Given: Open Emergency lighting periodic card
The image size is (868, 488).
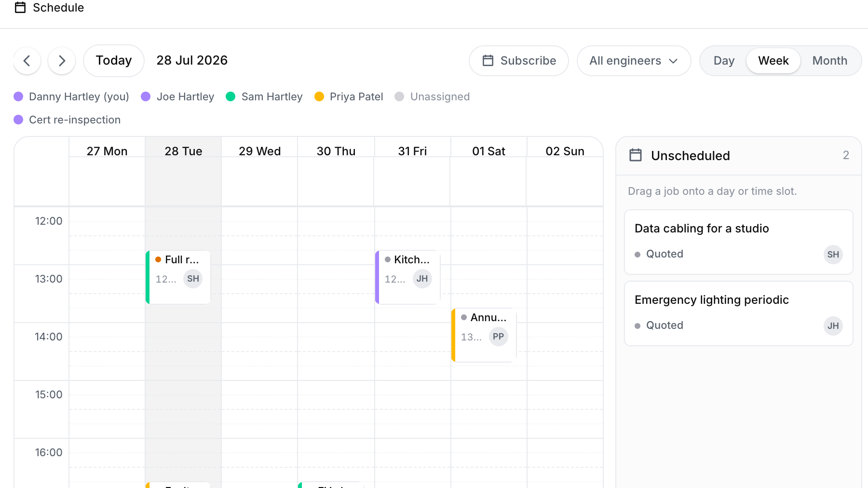Looking at the screenshot, I should 739,313.
